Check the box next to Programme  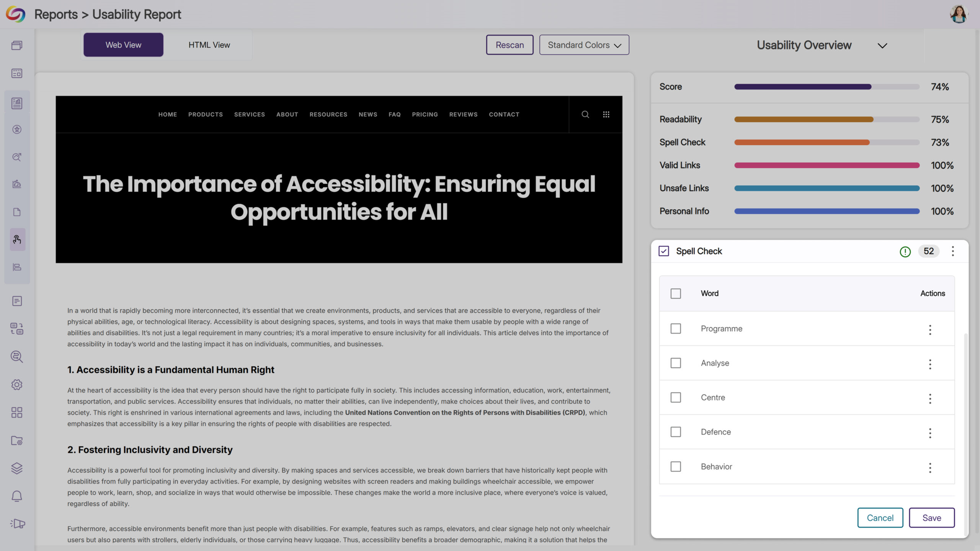676,329
